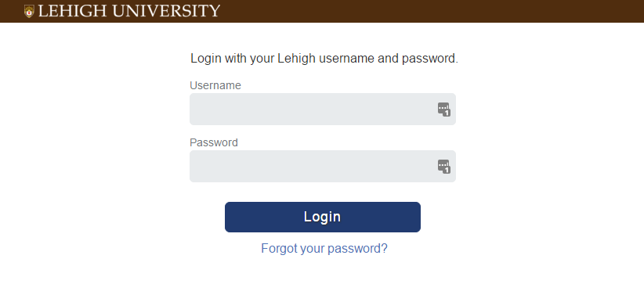Click the Password field label
Screen dimensions: 644x302
coord(214,142)
